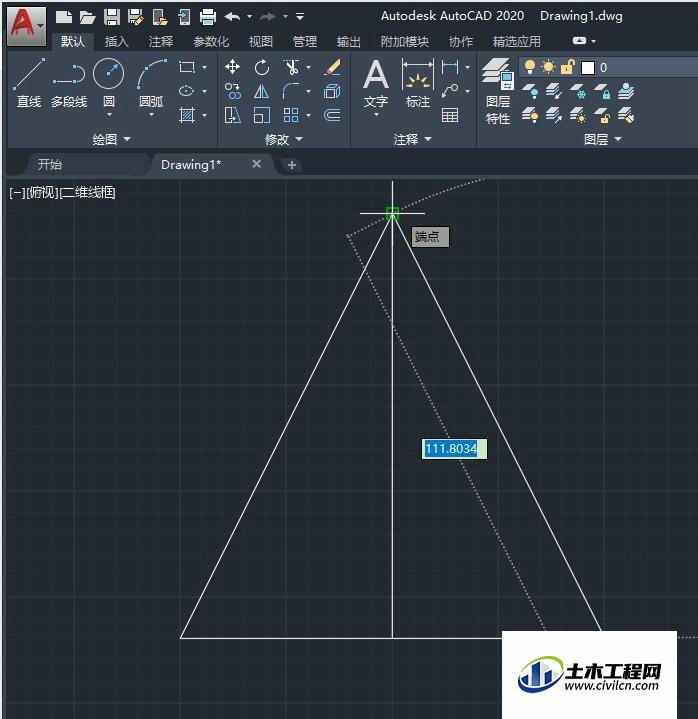This screenshot has height=719, width=698.
Task: Switch to the Output (输出) ribbon tab
Action: pos(348,42)
